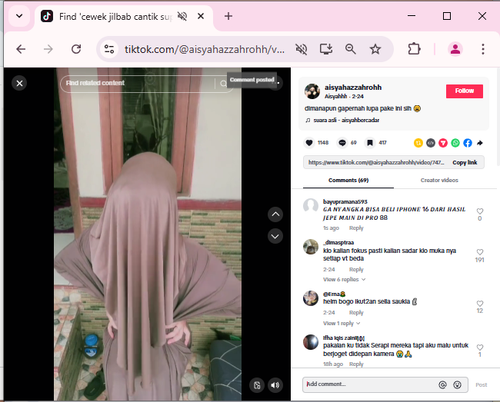Open Chrome profile avatar
This screenshot has height=402, width=500.
pos(455,49)
